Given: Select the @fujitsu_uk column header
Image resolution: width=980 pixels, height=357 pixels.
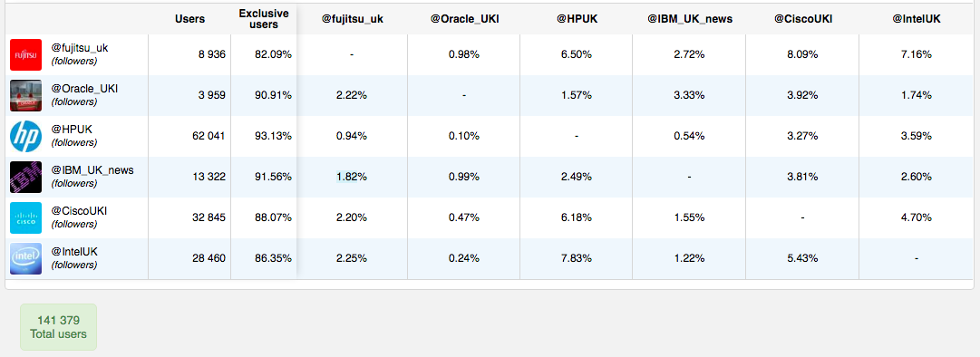Looking at the screenshot, I should click(353, 19).
